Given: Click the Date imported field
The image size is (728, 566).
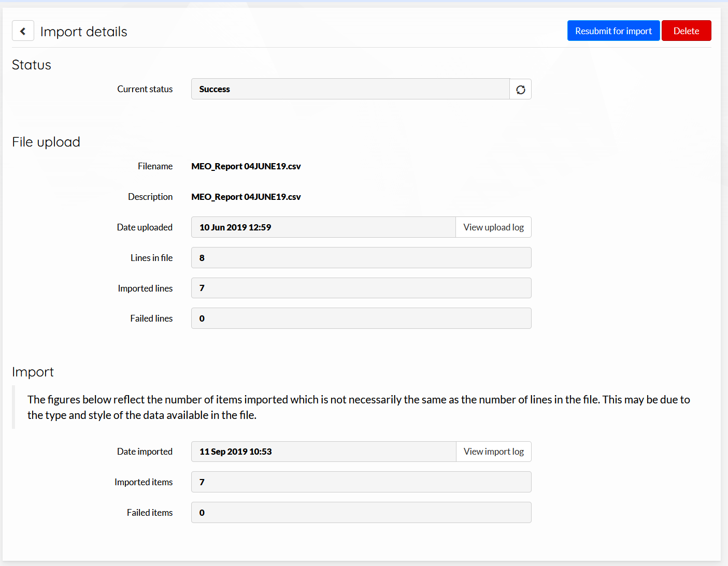Looking at the screenshot, I should 324,452.
